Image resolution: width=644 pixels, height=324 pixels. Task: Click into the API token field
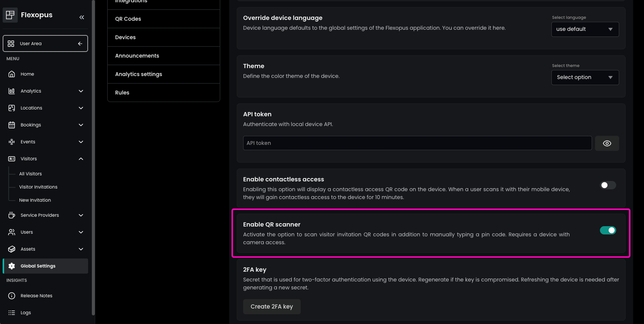pos(417,143)
